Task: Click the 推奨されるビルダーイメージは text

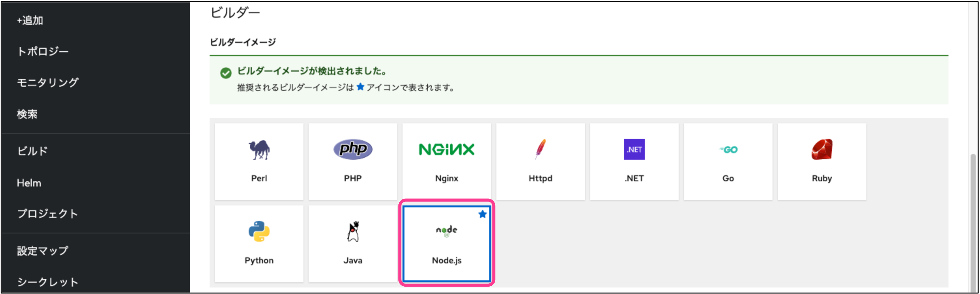Action: (x=296, y=88)
